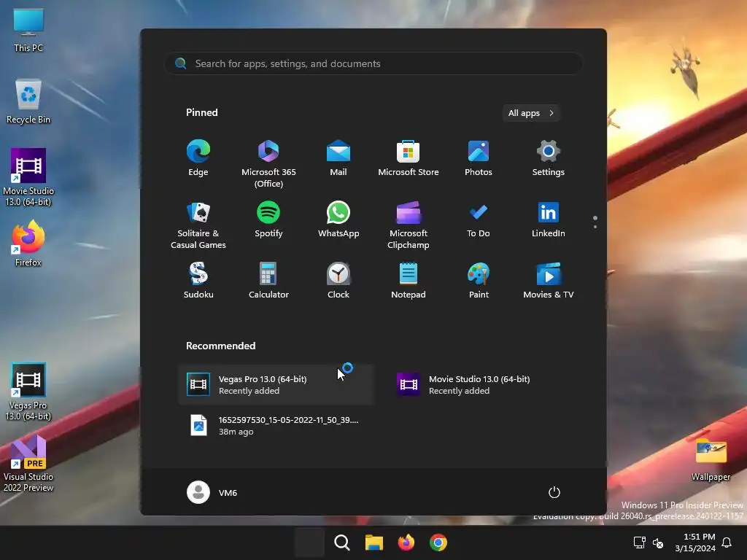Open Chrome from the taskbar

pos(438,542)
